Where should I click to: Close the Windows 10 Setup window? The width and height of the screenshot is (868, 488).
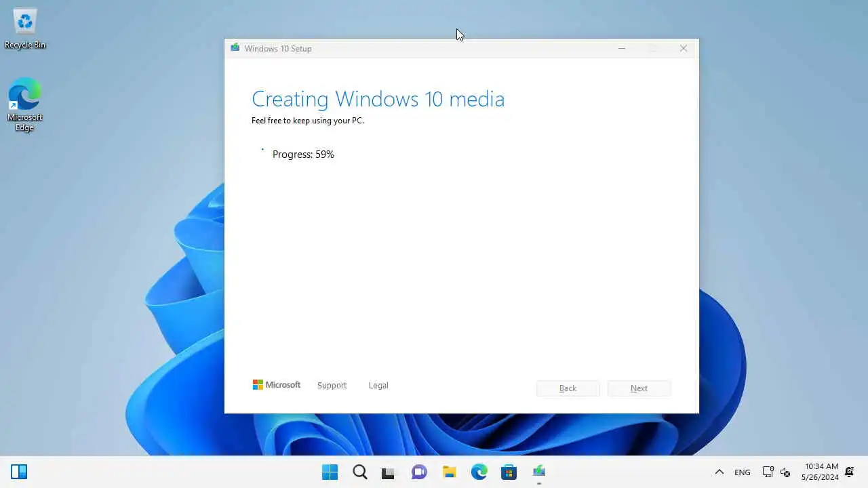(x=683, y=48)
